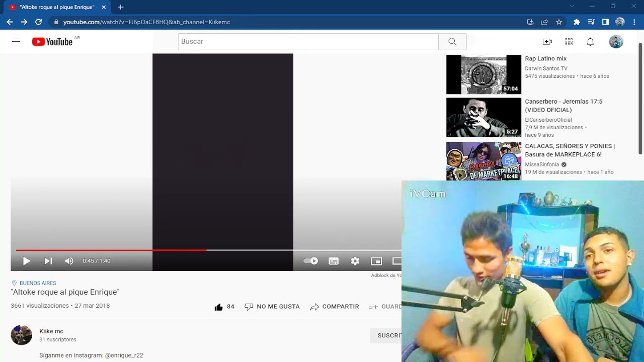644x362 pixels.
Task: Open the Rap Latino mix title
Action: tap(546, 59)
